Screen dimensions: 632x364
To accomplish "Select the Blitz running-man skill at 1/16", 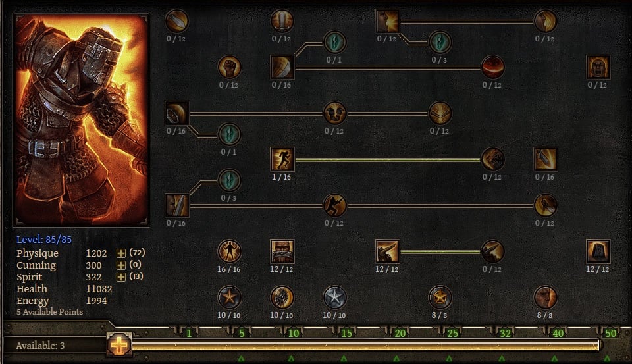I will click(282, 159).
